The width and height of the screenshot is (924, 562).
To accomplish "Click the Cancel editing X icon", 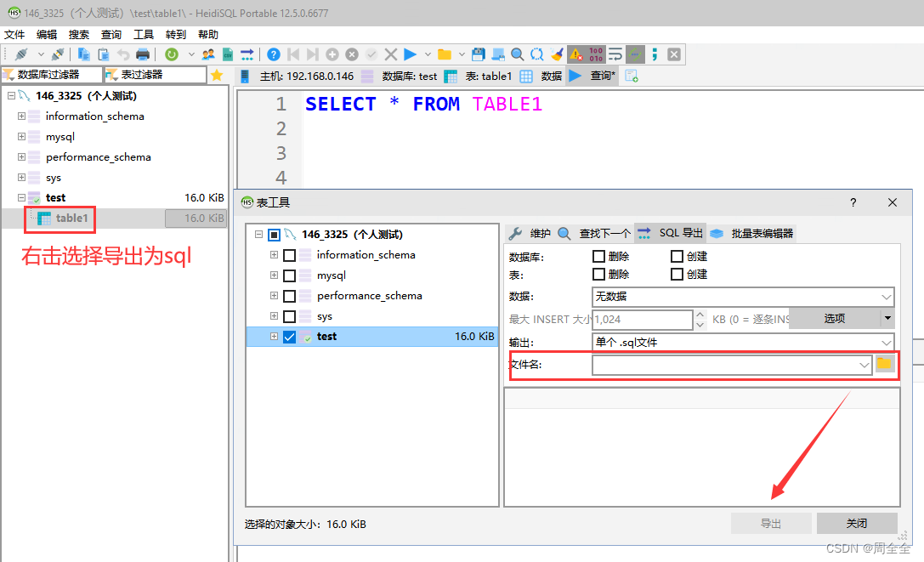I will coord(391,55).
